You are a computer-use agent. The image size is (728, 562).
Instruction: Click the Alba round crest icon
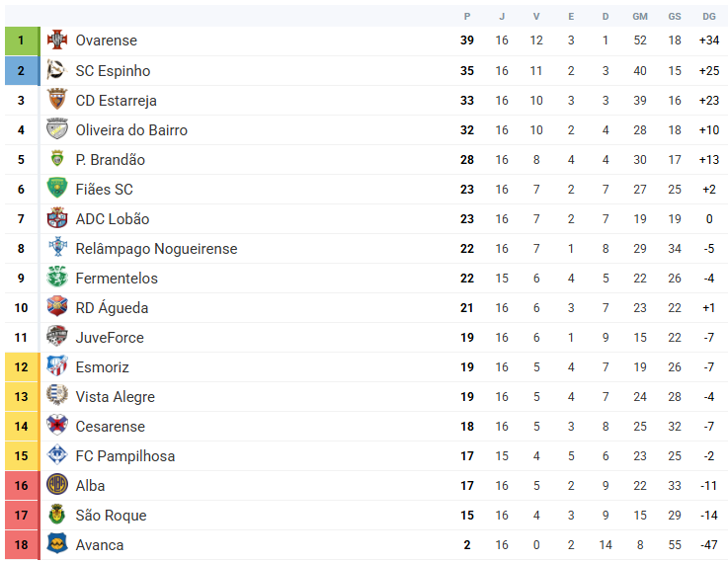(x=57, y=485)
